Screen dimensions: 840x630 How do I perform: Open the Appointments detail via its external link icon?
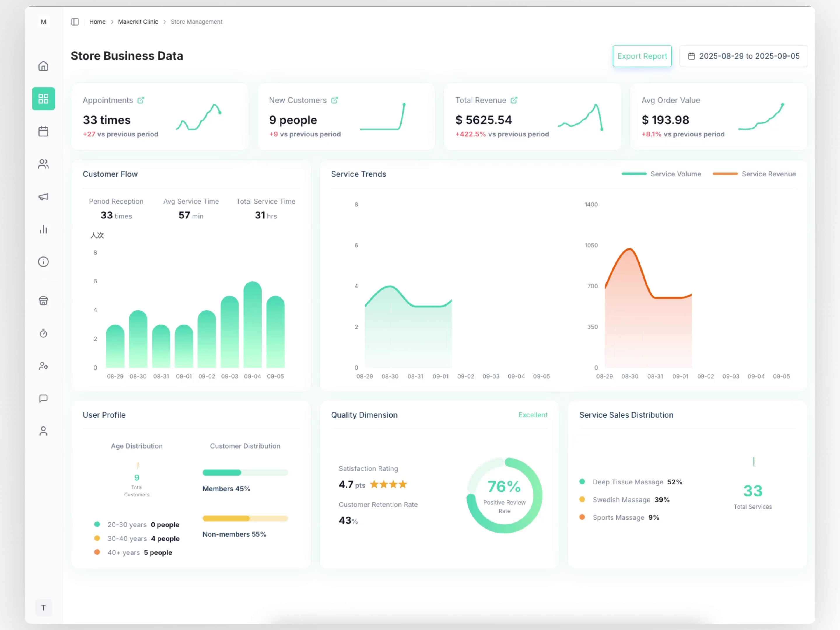click(141, 100)
